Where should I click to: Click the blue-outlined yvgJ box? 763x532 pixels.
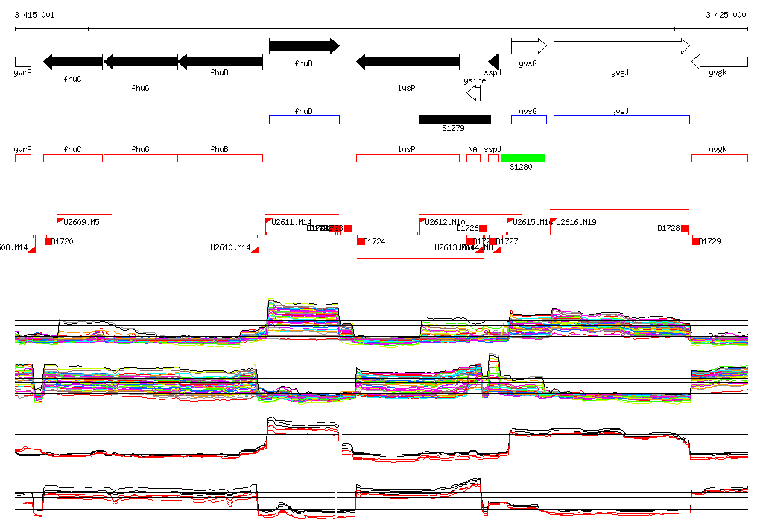[x=621, y=120]
